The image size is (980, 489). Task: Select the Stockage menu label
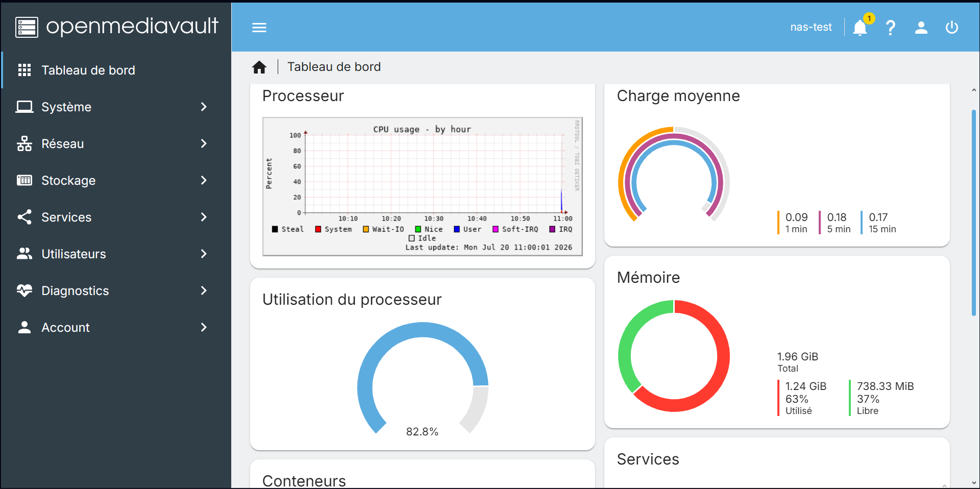68,181
